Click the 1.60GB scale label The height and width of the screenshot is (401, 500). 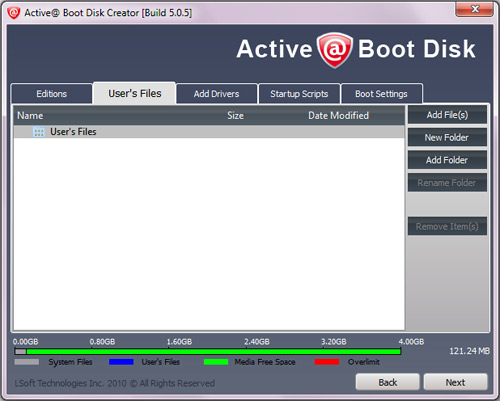[179, 342]
